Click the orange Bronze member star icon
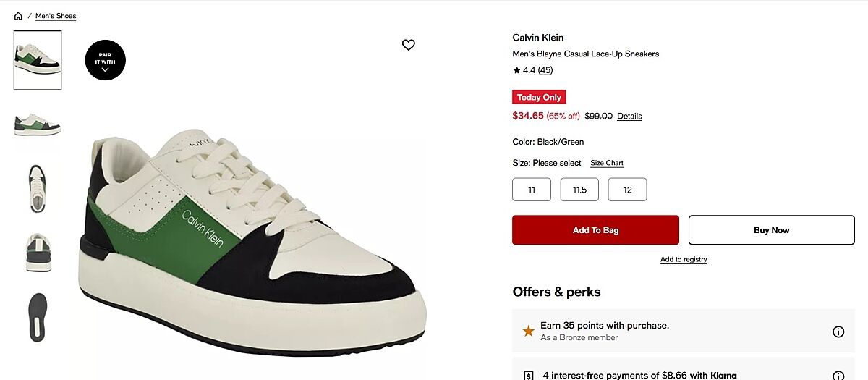Screen dimensions: 868x380 tap(529, 332)
